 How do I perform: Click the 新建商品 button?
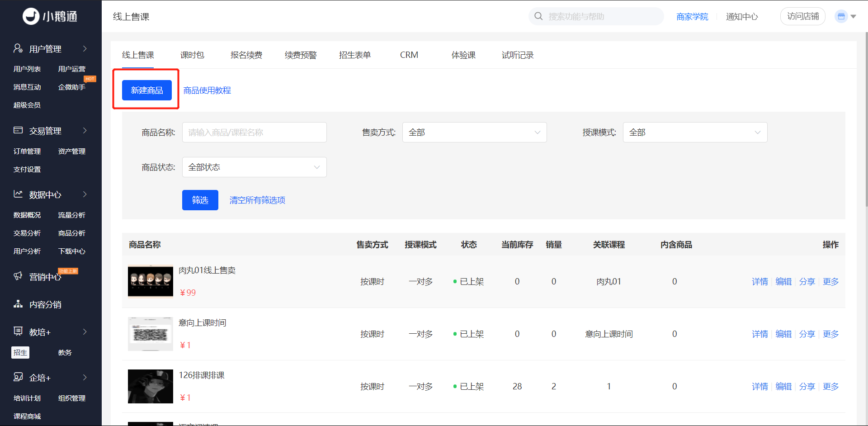point(147,90)
